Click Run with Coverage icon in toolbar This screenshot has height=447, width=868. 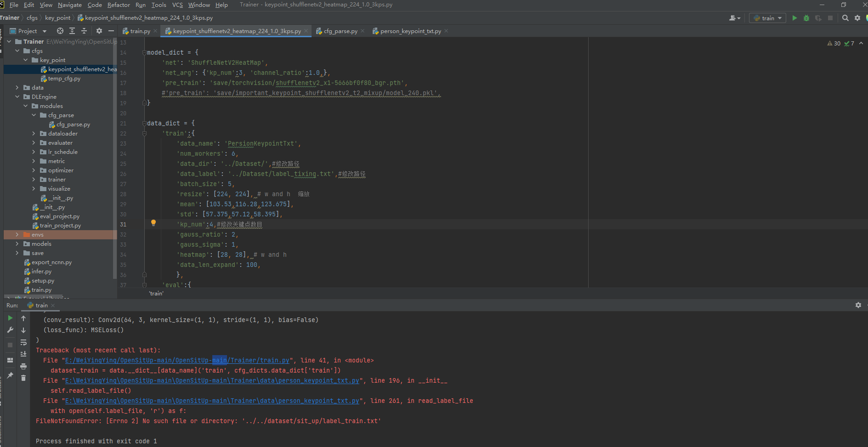pos(818,18)
